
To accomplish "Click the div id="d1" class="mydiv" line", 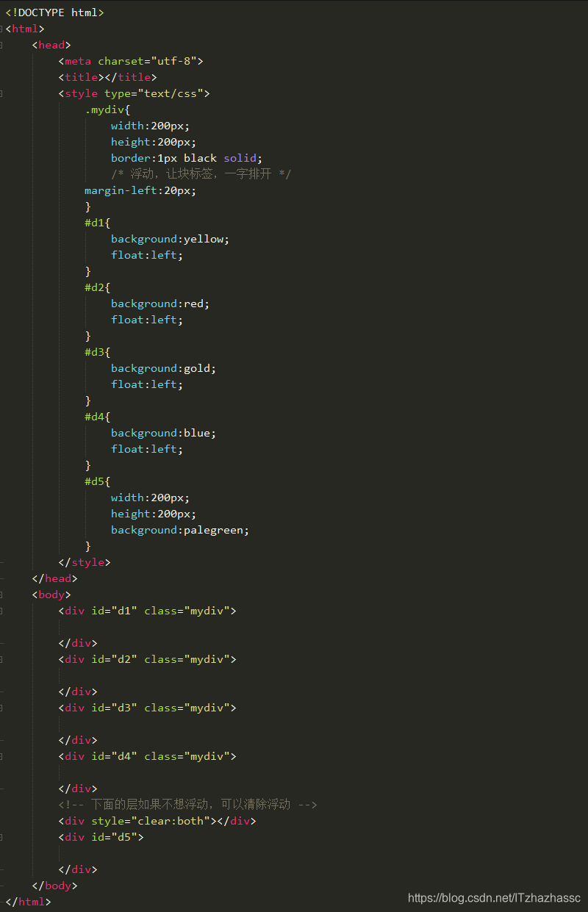I will tap(148, 611).
